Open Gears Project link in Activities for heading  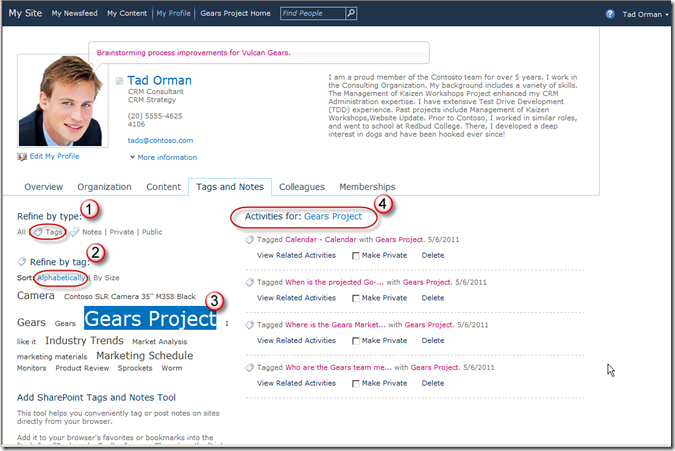point(333,216)
